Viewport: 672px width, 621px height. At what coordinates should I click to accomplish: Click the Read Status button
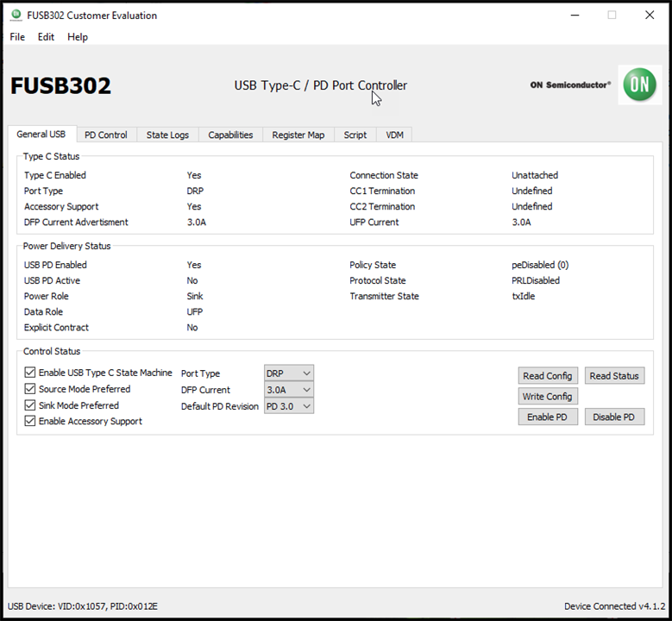614,376
